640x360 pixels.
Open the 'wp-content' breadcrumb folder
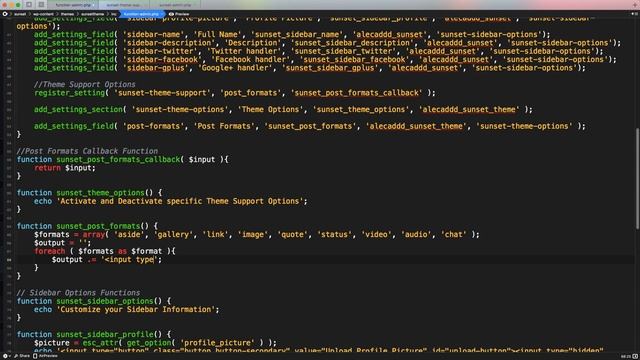pos(43,14)
